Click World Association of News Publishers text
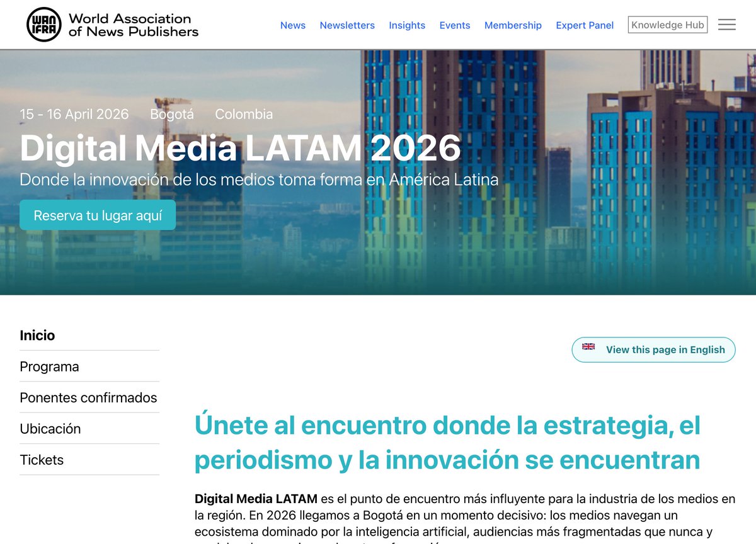The image size is (756, 544). [134, 25]
